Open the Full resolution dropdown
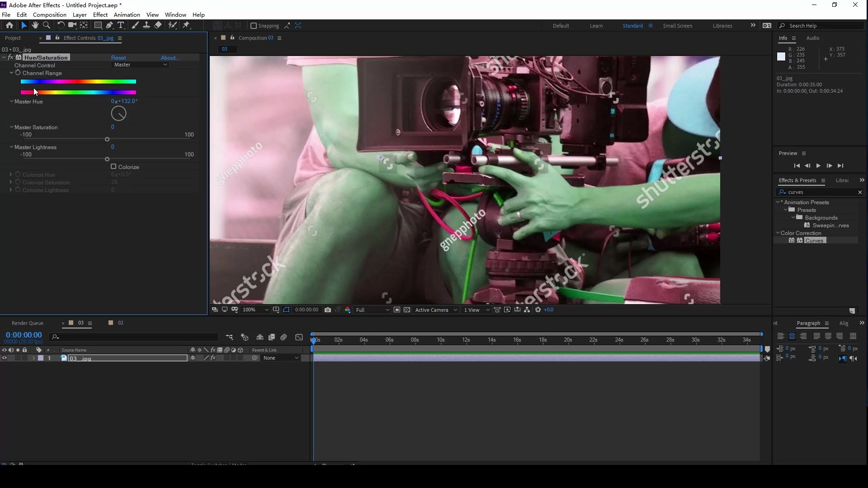Screen dimensions: 868x488 pyautogui.click(x=372, y=310)
